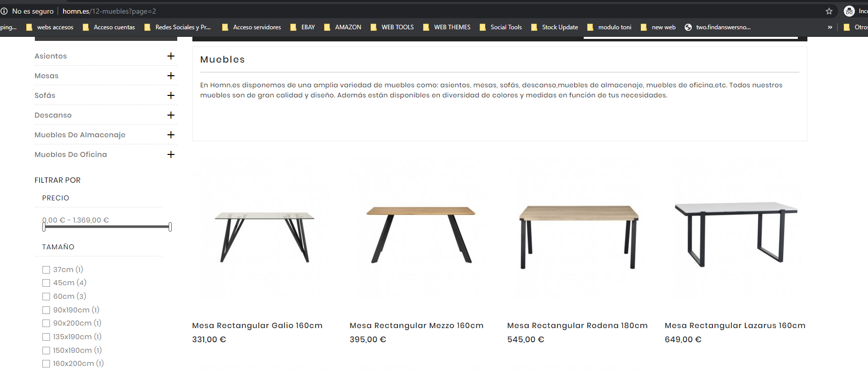Image resolution: width=868 pixels, height=371 pixels.
Task: Click the site info icon beside 'No es seguro'
Action: coord(4,11)
